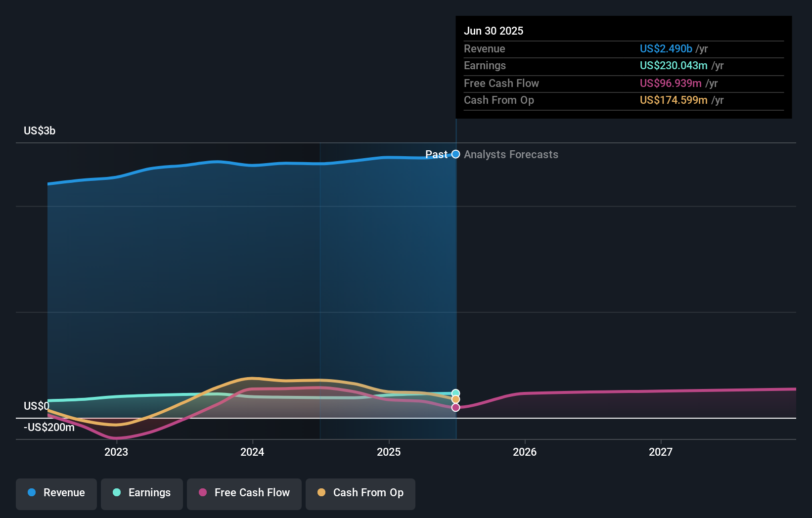Select the 2023 x-axis label
812x518 pixels.
point(116,452)
